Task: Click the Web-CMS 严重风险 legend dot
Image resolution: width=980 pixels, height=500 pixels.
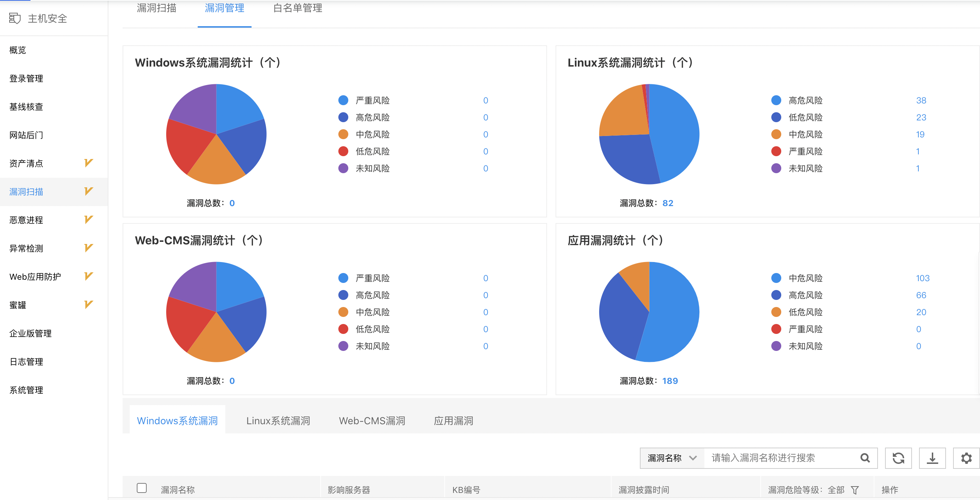Action: [x=343, y=278]
